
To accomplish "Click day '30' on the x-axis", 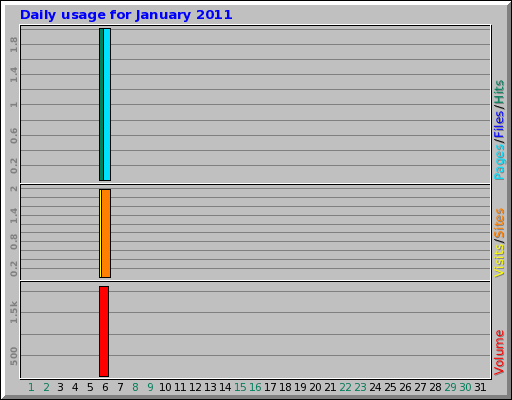I will [x=465, y=387].
